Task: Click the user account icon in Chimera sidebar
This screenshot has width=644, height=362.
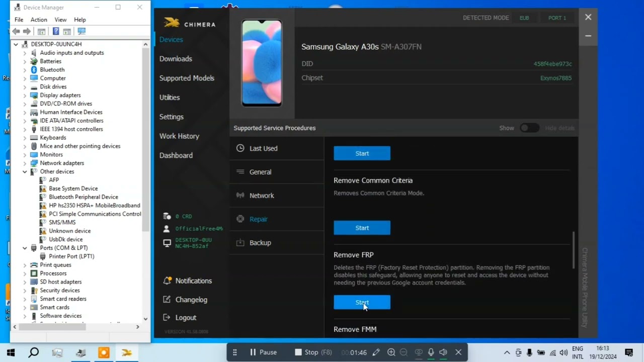Action: pyautogui.click(x=167, y=229)
